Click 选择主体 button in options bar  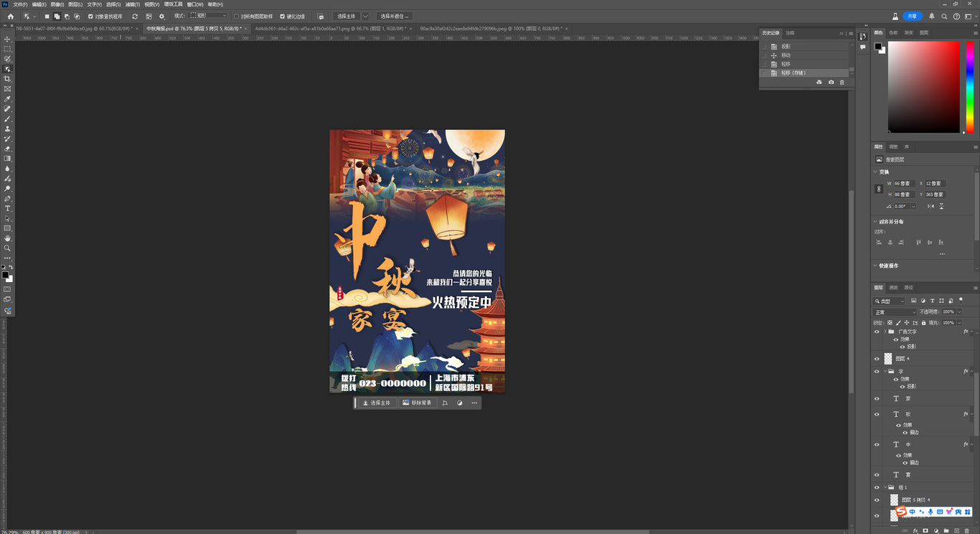click(x=346, y=16)
